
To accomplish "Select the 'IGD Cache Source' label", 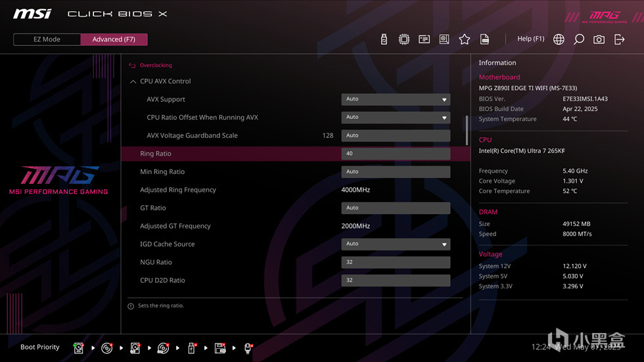I will [167, 244].
